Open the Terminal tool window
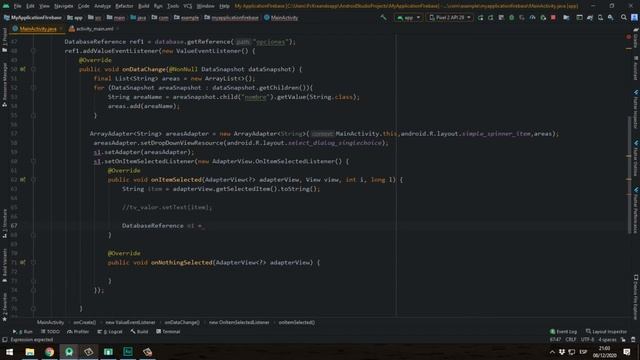This screenshot has height=360, width=640. click(x=168, y=332)
